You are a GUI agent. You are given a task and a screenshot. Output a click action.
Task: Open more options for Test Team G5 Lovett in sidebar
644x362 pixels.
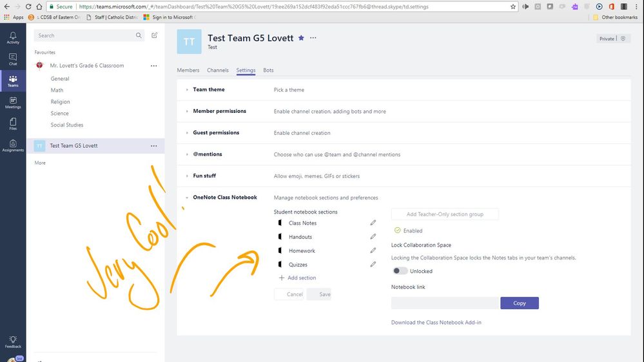click(x=153, y=146)
